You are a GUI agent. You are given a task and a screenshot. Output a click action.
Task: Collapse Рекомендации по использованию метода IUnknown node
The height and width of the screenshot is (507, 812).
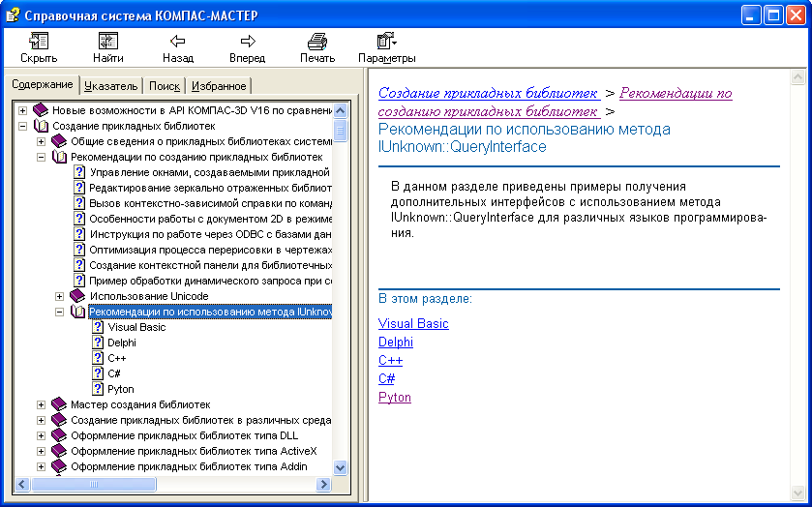click(x=60, y=312)
